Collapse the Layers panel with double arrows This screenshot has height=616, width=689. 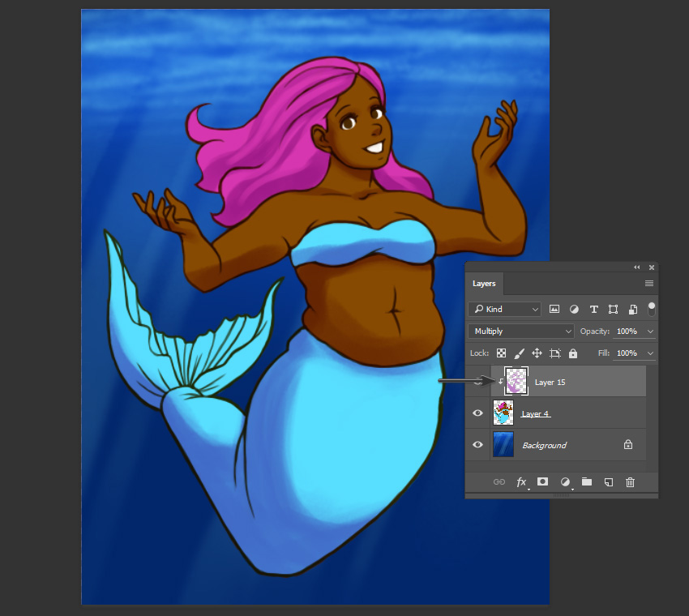click(636, 267)
